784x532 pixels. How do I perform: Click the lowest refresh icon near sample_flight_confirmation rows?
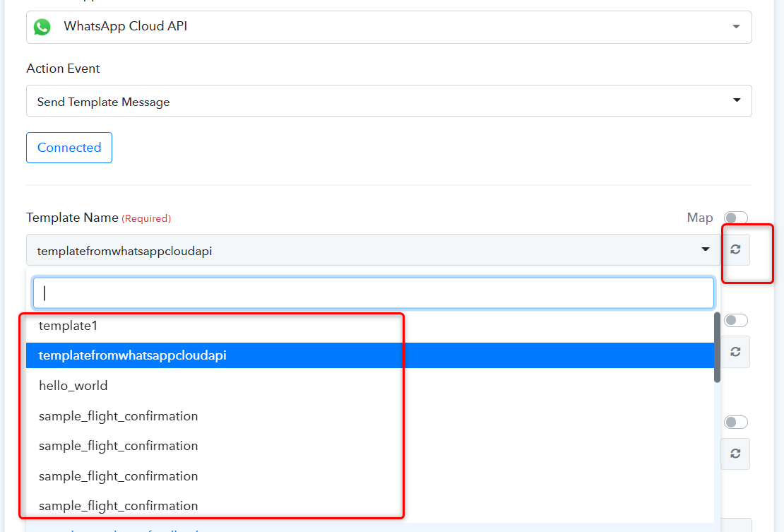coord(735,454)
